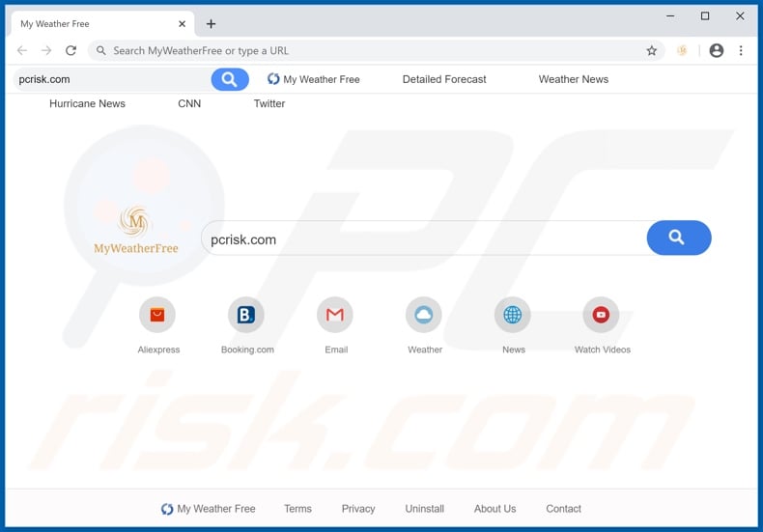Open Hurricane News link
Viewport: 763px width, 532px height.
(x=87, y=103)
